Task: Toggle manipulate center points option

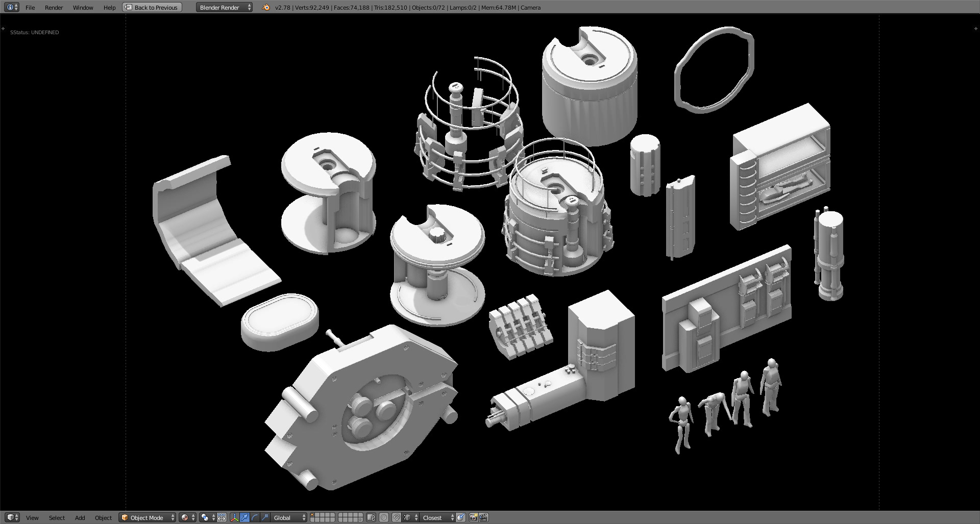Action: pyautogui.click(x=222, y=517)
